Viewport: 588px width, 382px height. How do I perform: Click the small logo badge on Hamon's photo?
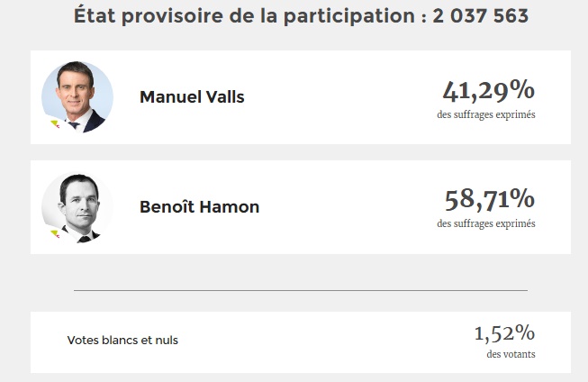click(55, 234)
